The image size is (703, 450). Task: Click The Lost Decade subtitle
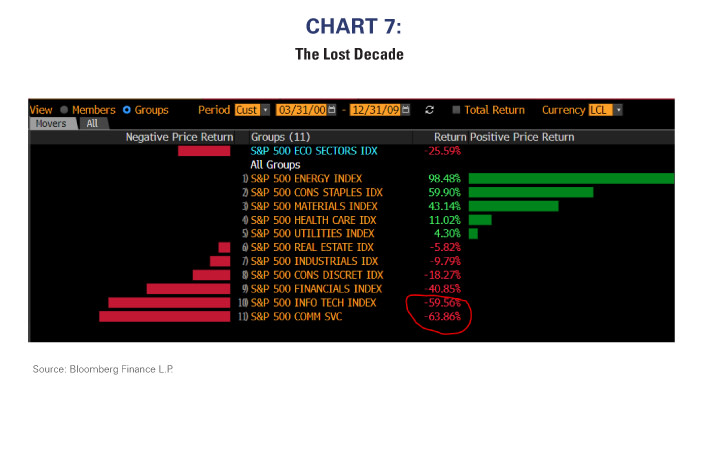349,54
